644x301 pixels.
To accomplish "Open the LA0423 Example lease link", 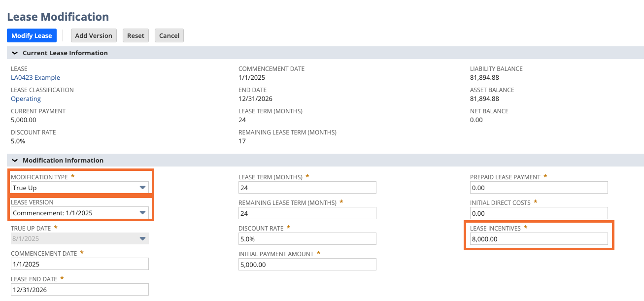I will (35, 77).
